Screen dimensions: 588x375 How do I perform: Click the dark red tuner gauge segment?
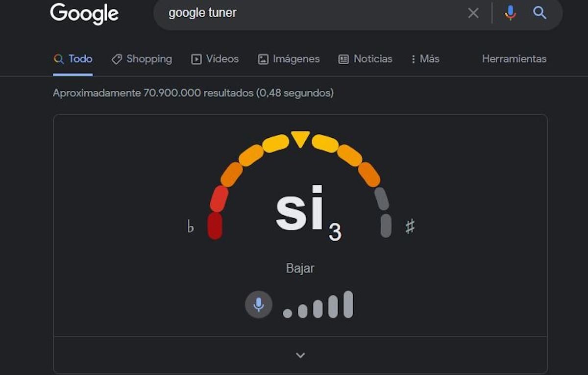[x=215, y=226]
